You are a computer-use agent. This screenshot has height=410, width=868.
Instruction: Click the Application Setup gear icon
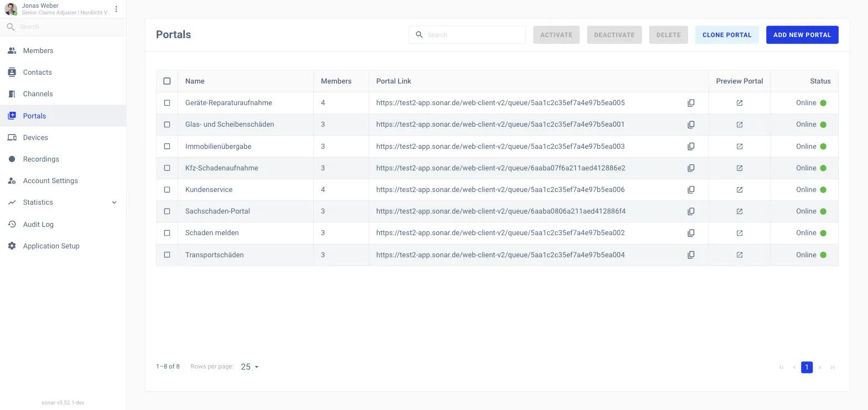[x=12, y=246]
